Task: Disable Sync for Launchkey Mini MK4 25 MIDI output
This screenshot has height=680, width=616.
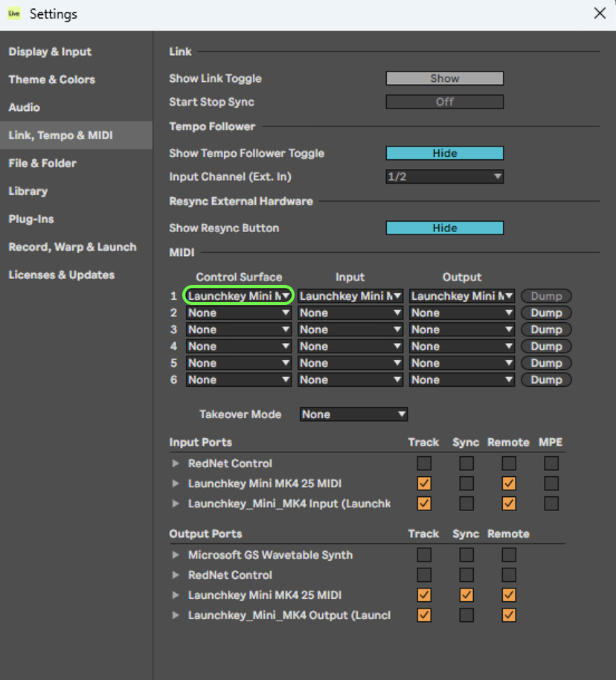Action: coord(466,595)
